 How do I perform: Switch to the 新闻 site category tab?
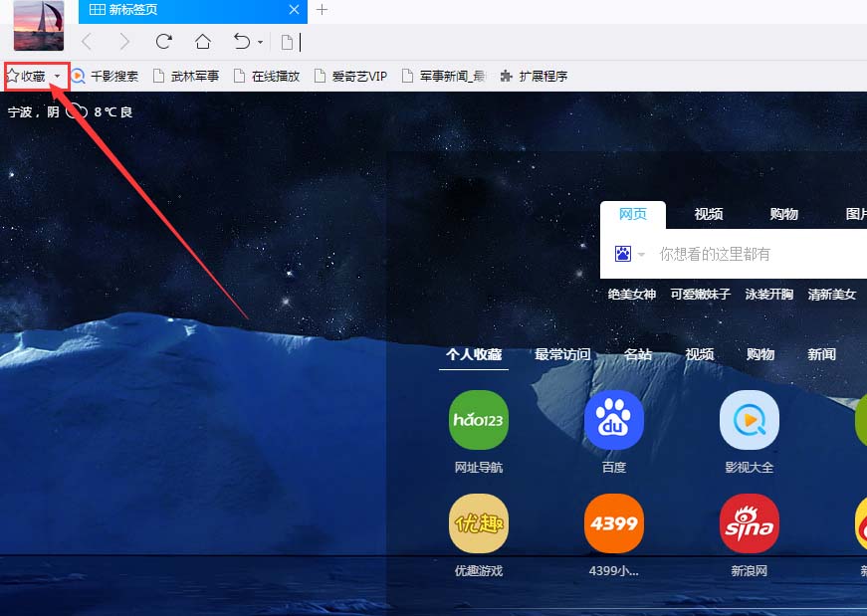(821, 354)
